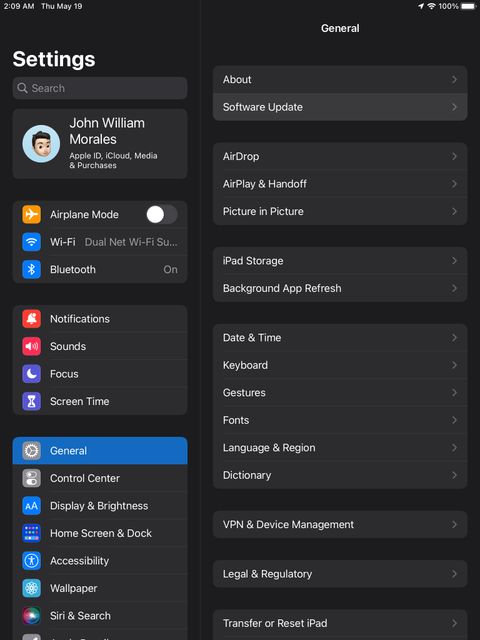Tap the chevron on Picture in Picture row
This screenshot has width=480, height=640.
click(x=454, y=211)
